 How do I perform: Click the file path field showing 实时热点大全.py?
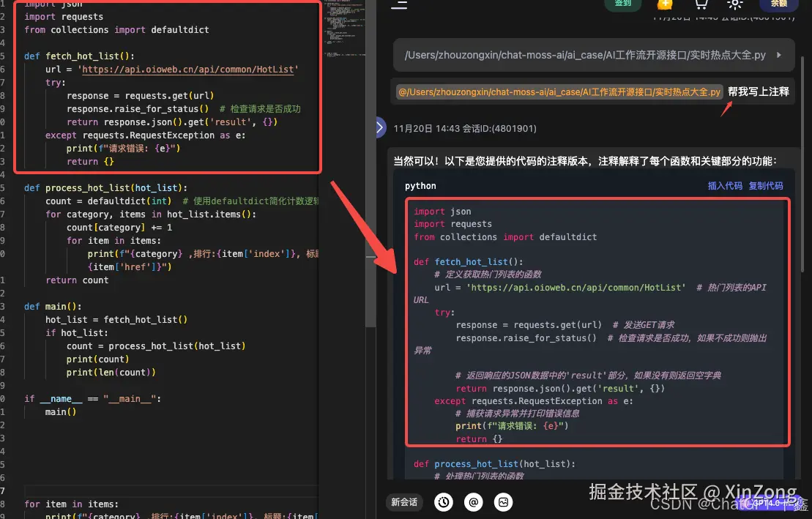586,55
